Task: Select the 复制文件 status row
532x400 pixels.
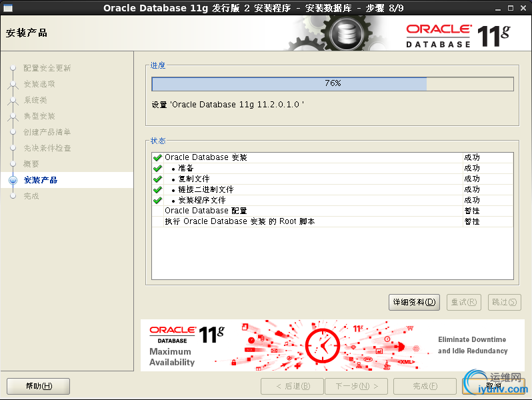Action: click(x=333, y=179)
